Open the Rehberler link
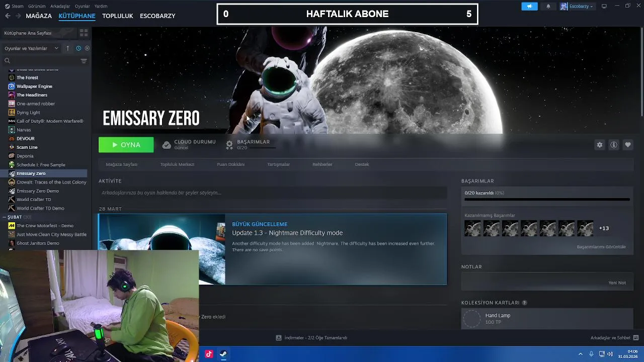The image size is (644, 362). 322,164
